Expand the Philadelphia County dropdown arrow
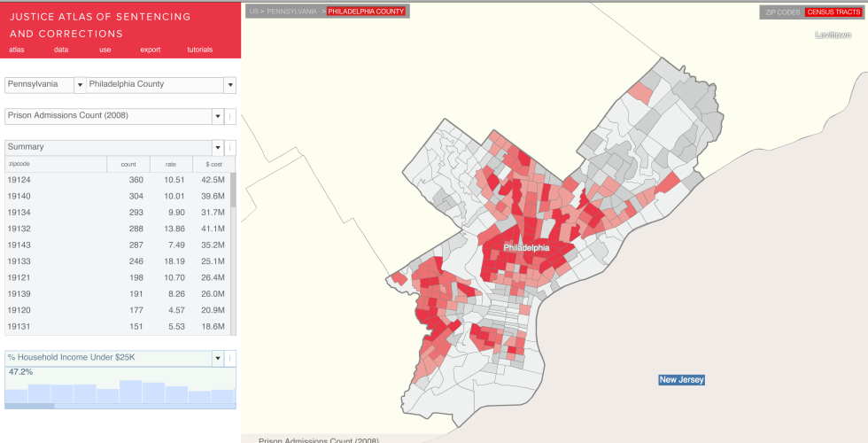868x443 pixels. pos(229,85)
